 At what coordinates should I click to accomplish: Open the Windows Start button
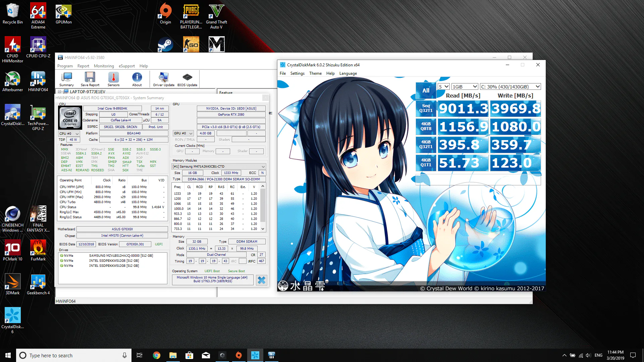pos(8,355)
